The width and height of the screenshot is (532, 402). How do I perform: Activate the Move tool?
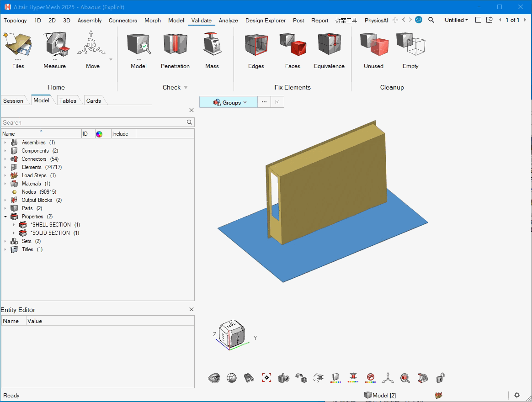coord(92,50)
